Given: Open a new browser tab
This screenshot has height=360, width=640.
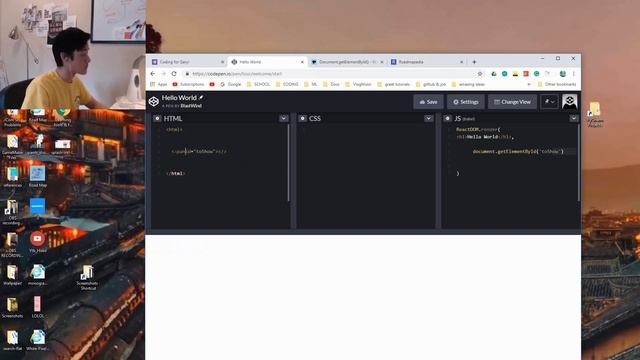Looking at the screenshot, I should pyautogui.click(x=474, y=62).
